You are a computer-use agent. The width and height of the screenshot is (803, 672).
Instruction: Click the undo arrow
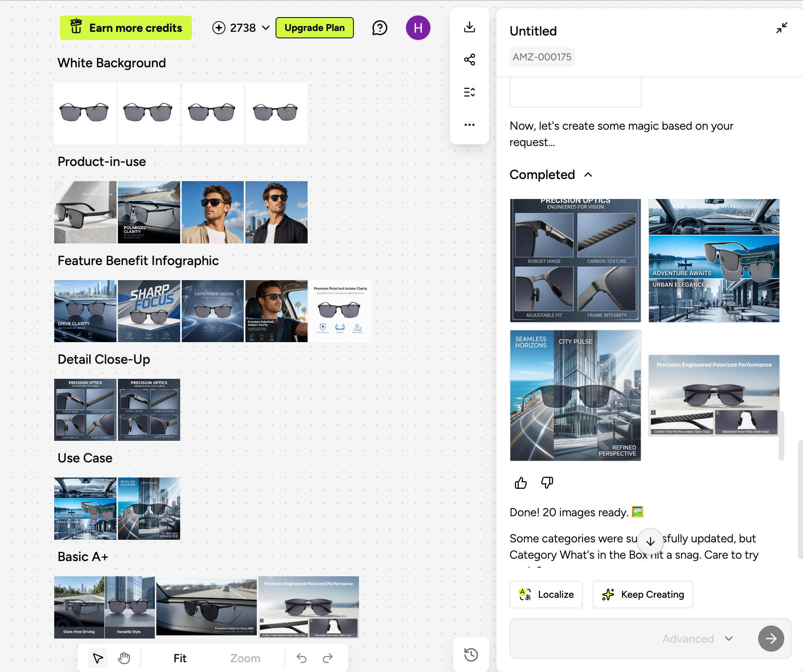click(302, 658)
